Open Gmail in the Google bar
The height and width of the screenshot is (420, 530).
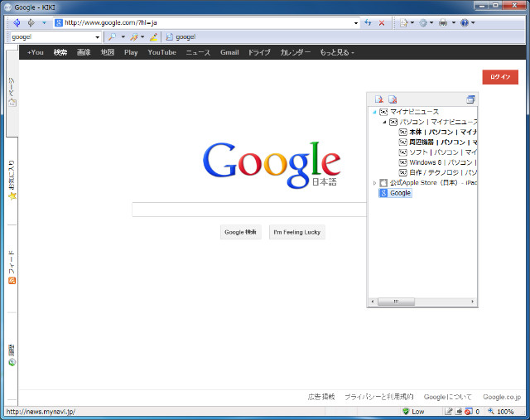(x=229, y=52)
